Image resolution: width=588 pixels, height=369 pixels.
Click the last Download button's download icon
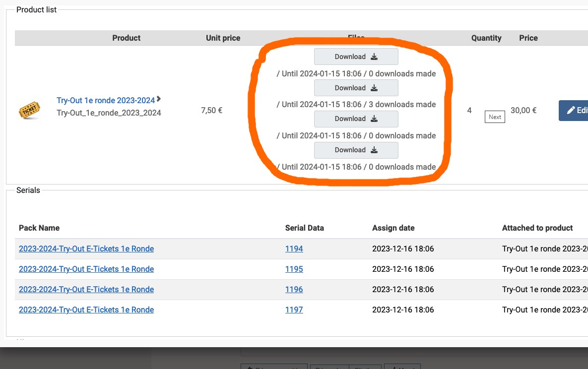click(374, 150)
